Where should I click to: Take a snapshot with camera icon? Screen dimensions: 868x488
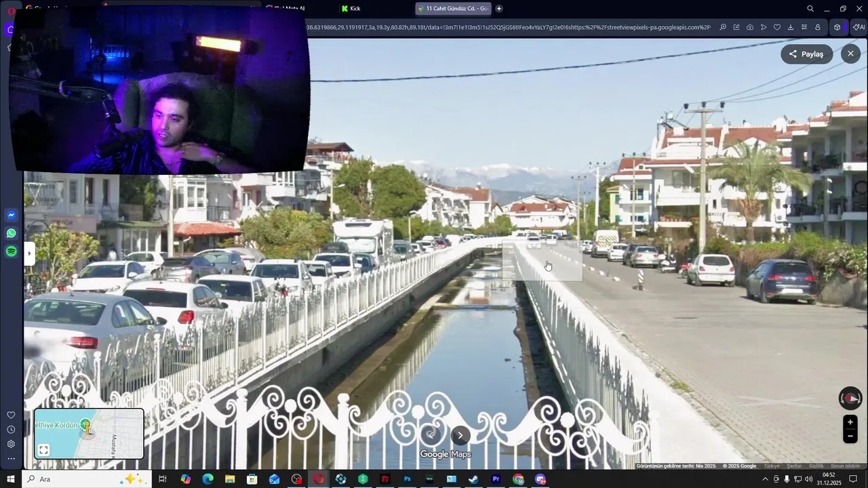(750, 27)
